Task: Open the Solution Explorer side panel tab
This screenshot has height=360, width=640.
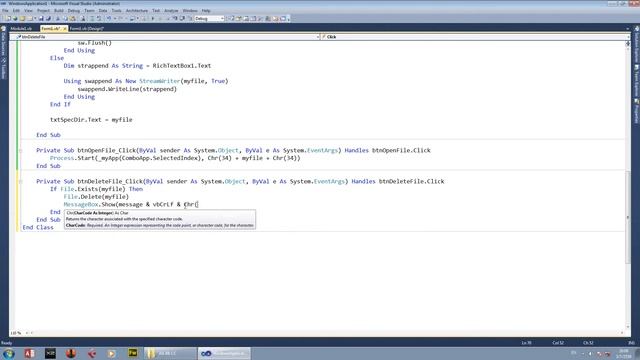Action: point(636,44)
